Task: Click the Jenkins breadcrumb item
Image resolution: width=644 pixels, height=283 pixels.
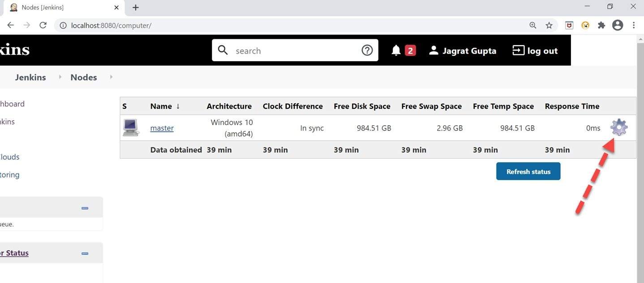Action: pyautogui.click(x=30, y=77)
